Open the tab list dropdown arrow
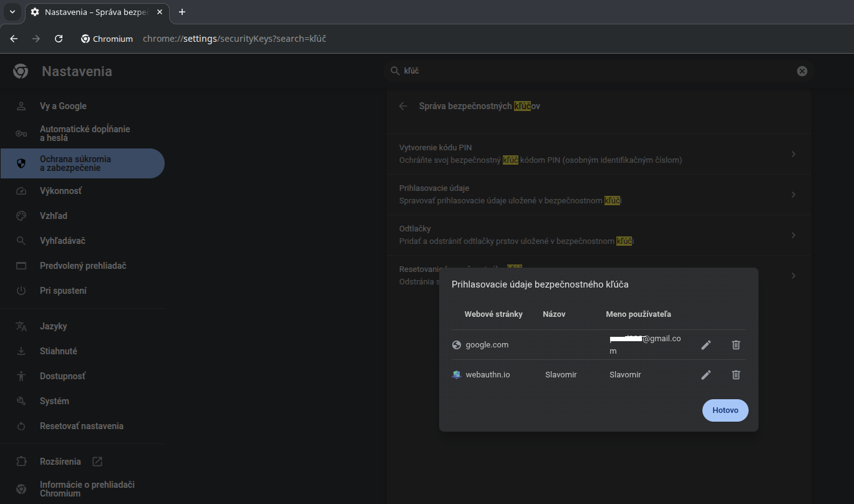This screenshot has width=854, height=504. 12,12
